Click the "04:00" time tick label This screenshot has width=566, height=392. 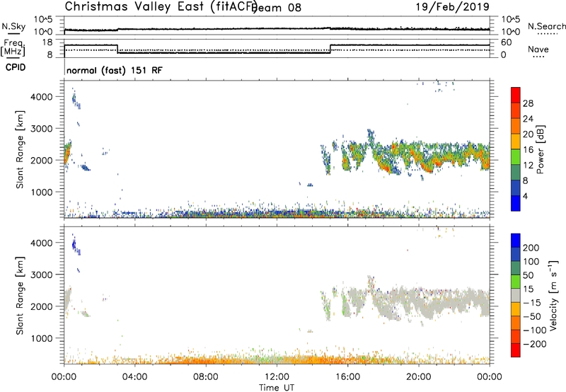(x=134, y=377)
